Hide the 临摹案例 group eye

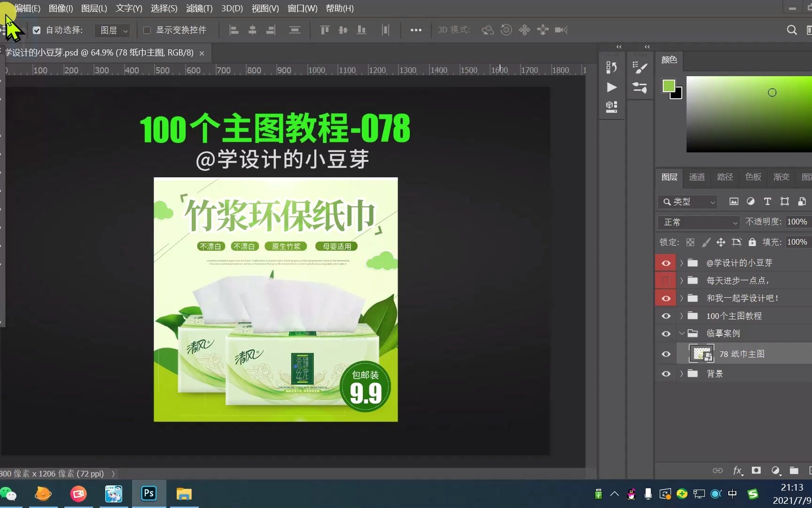click(x=666, y=333)
